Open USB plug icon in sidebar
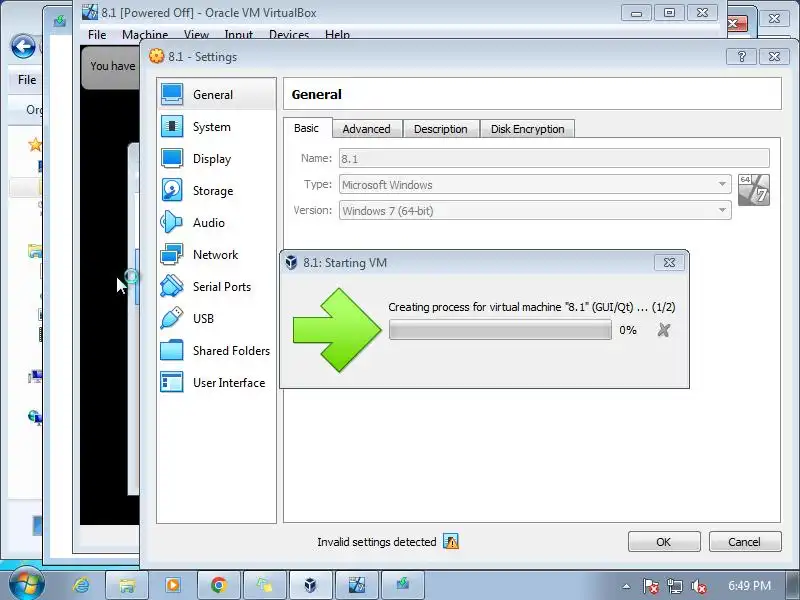800x600 pixels. coord(172,318)
